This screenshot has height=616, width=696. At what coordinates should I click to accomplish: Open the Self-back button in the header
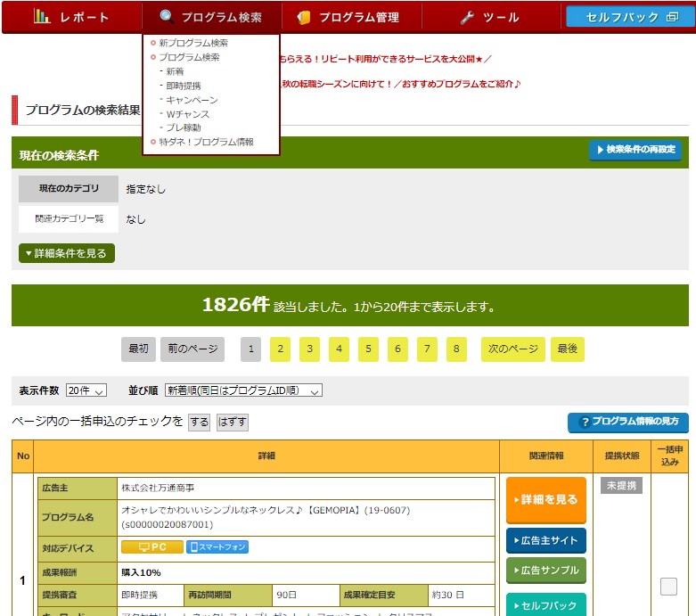click(x=630, y=17)
